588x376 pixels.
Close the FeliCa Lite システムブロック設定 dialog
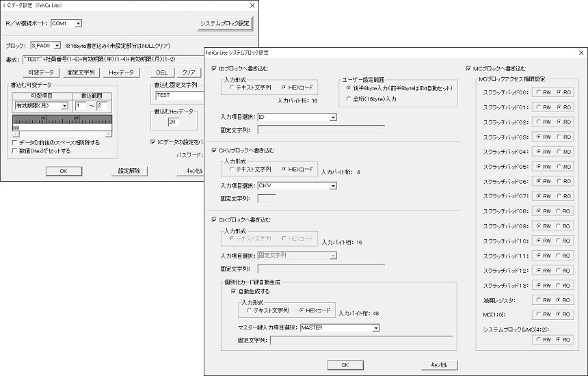tap(581, 53)
